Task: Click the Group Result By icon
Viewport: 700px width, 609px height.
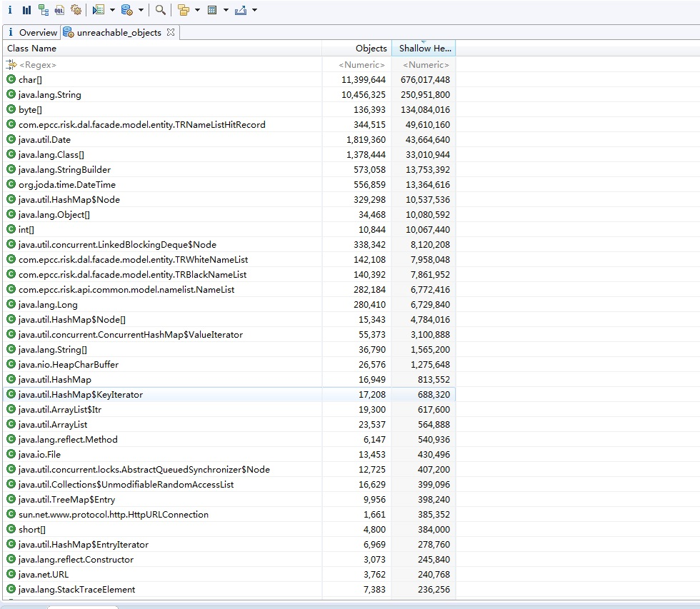Action: tap(184, 10)
